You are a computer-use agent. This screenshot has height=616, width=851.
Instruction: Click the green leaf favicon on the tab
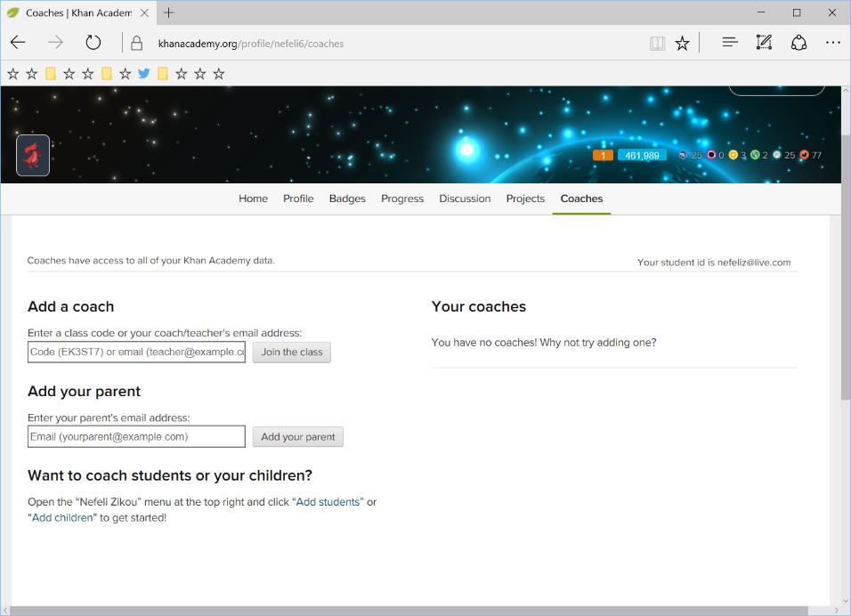pyautogui.click(x=13, y=12)
